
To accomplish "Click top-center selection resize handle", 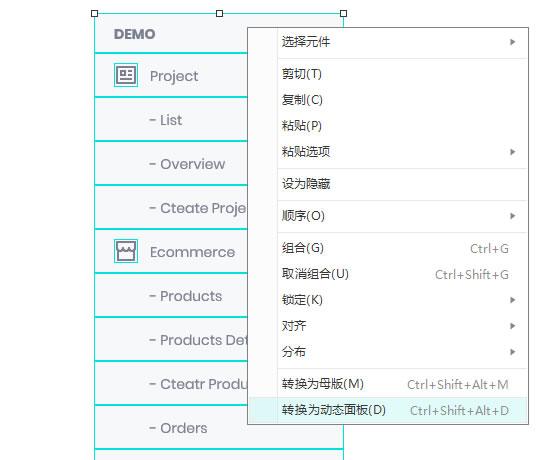I will coord(220,14).
